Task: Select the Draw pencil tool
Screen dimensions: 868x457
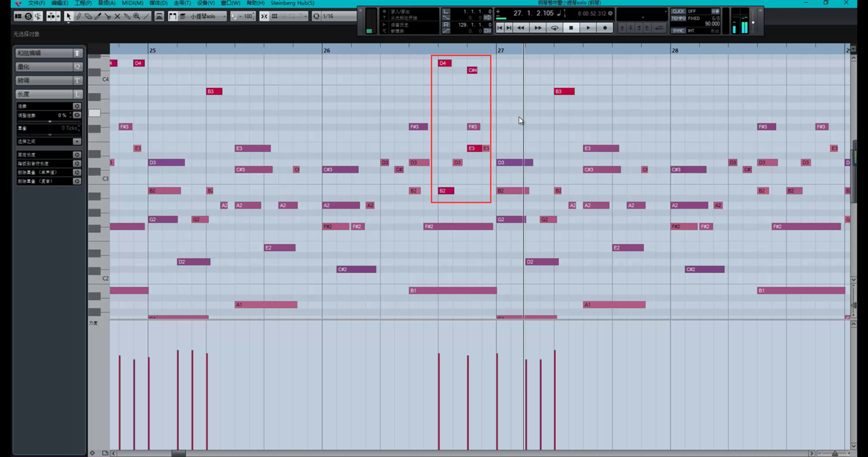Action: point(78,16)
